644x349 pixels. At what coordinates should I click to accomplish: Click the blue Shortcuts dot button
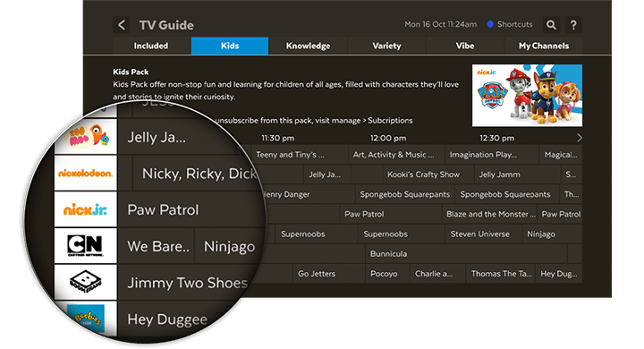pos(490,24)
